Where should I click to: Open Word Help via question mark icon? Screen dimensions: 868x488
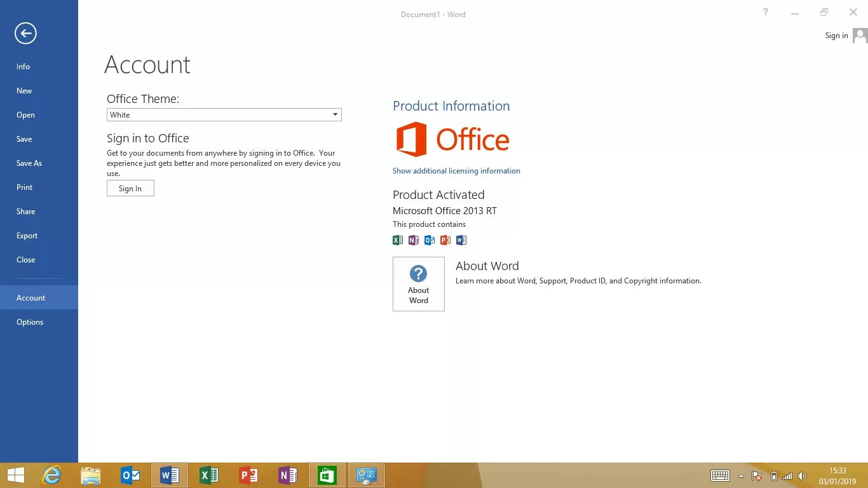[x=766, y=12]
